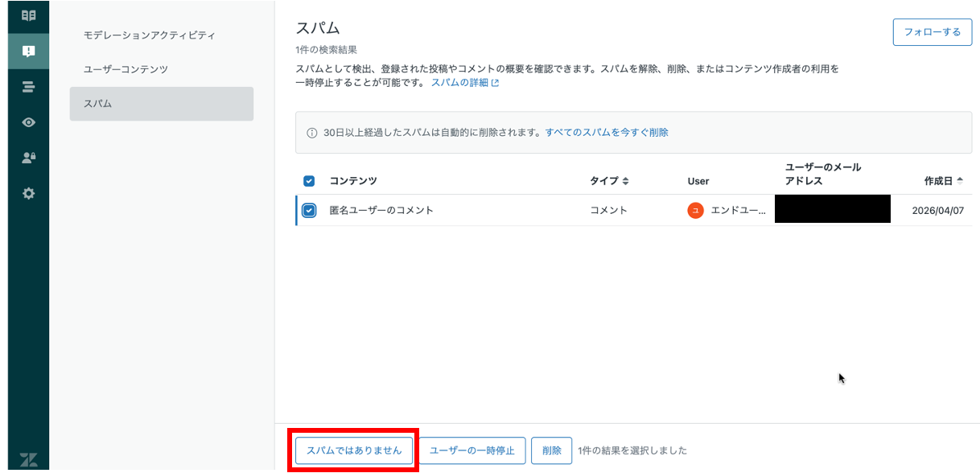Select the Moderate content speech-bubble icon
The height and width of the screenshot is (473, 980).
pos(28,51)
